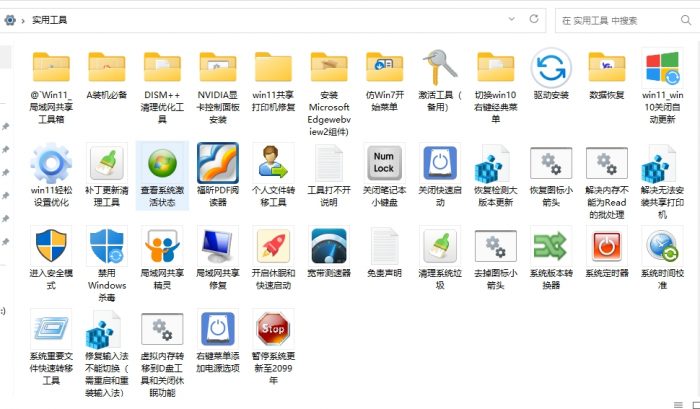This screenshot has width=700, height=409.
Task: Open the 安装Microsoft Edgewebview2组件 folder
Action: coord(329,67)
